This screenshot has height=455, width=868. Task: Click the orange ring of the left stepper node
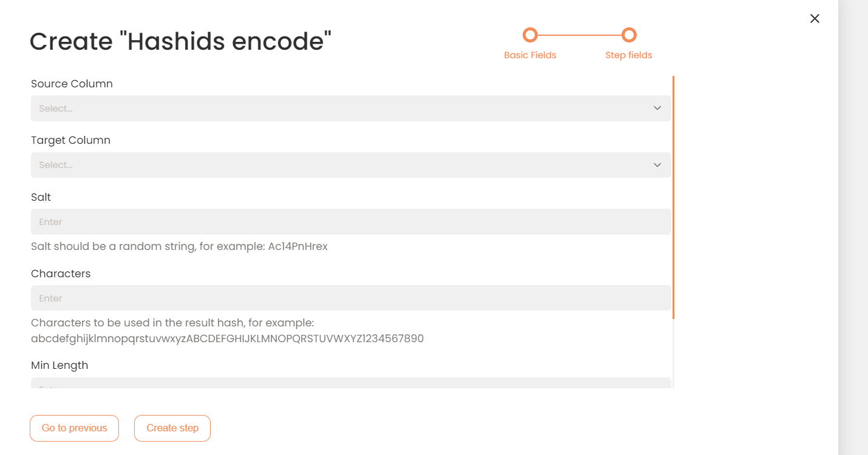pos(530,35)
